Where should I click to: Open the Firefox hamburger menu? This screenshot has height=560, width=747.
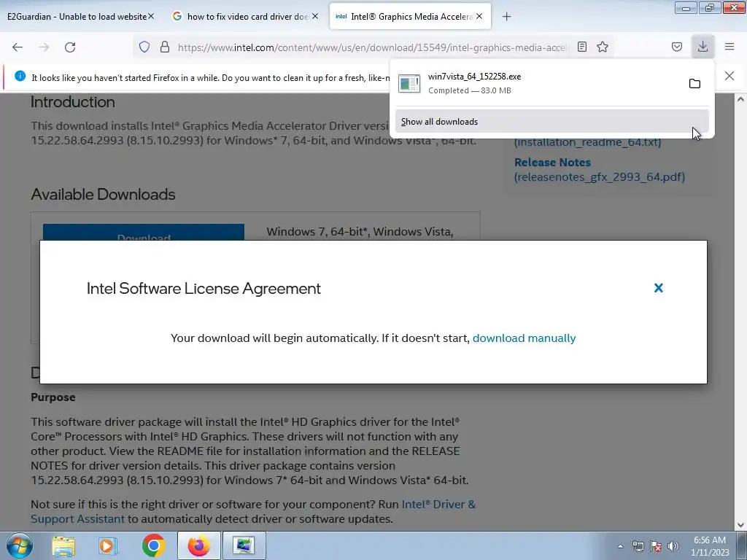(729, 47)
